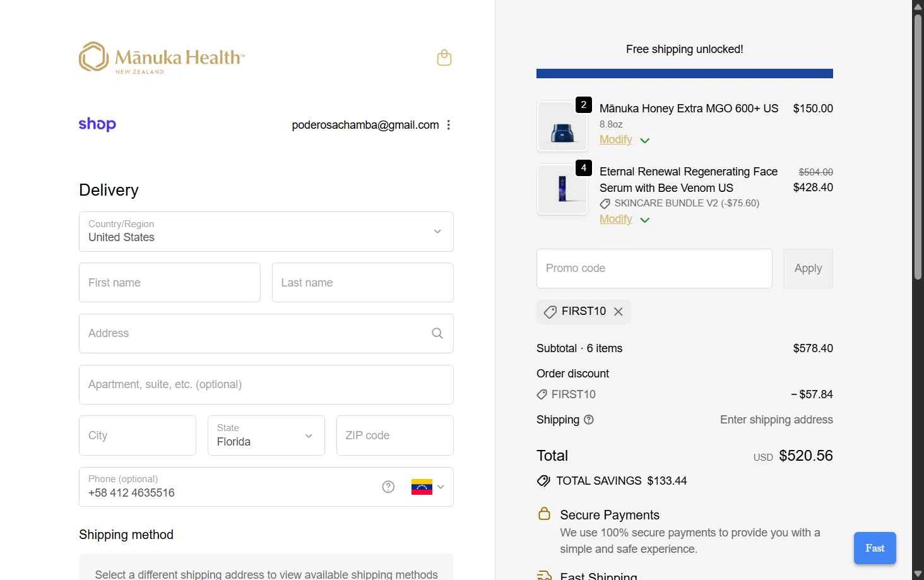This screenshot has width=924, height=580.
Task: Expand Modify chevron for Face Serum
Action: [x=645, y=220]
